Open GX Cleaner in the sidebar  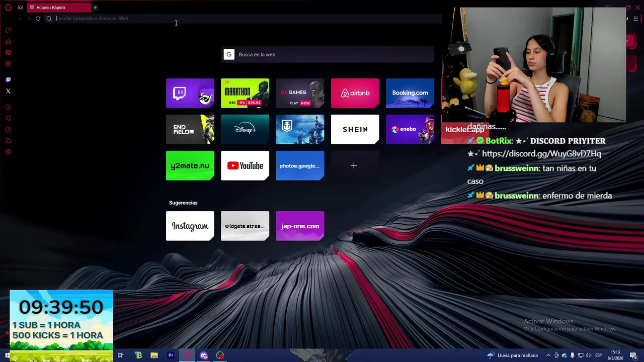(8, 42)
